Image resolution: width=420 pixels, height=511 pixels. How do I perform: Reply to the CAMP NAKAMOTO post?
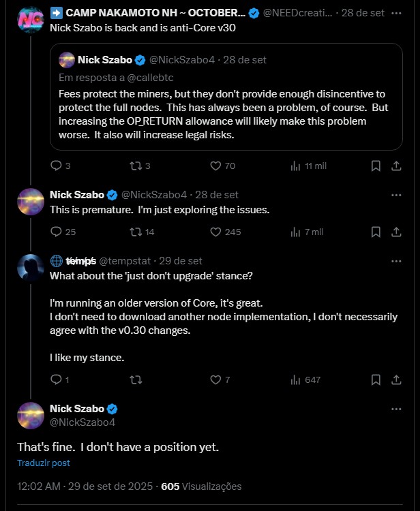(x=57, y=166)
